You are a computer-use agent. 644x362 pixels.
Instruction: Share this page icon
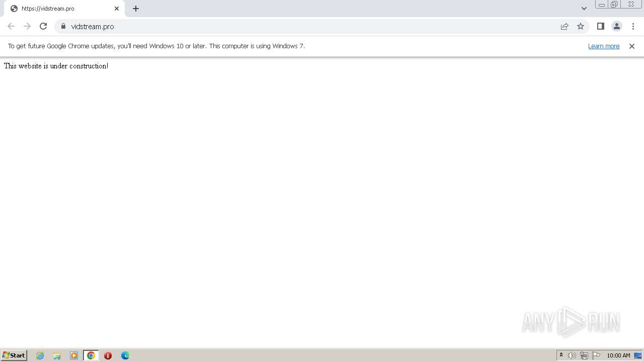(565, 26)
